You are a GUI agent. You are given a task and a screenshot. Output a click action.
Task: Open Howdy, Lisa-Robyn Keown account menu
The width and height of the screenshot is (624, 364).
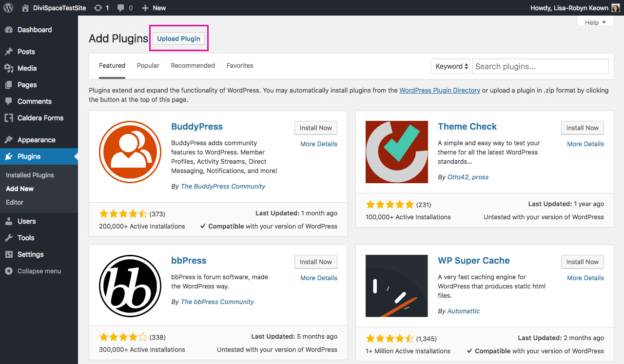(x=575, y=8)
